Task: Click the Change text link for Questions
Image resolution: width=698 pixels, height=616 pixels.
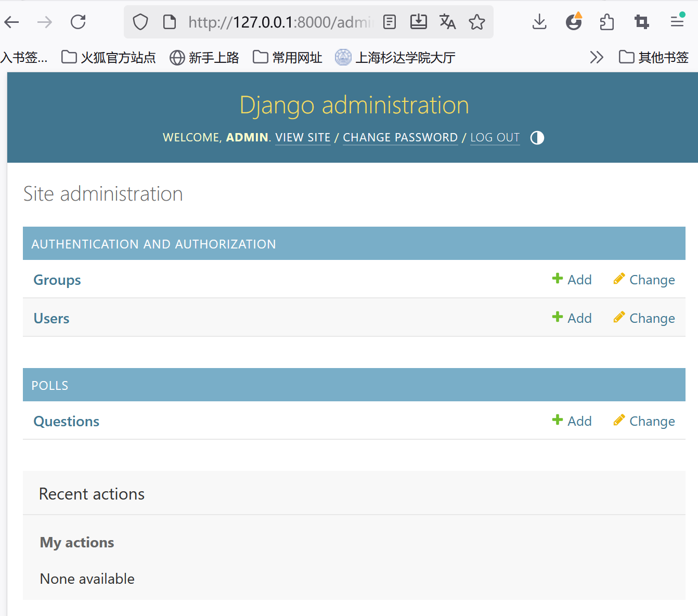Action: click(652, 421)
